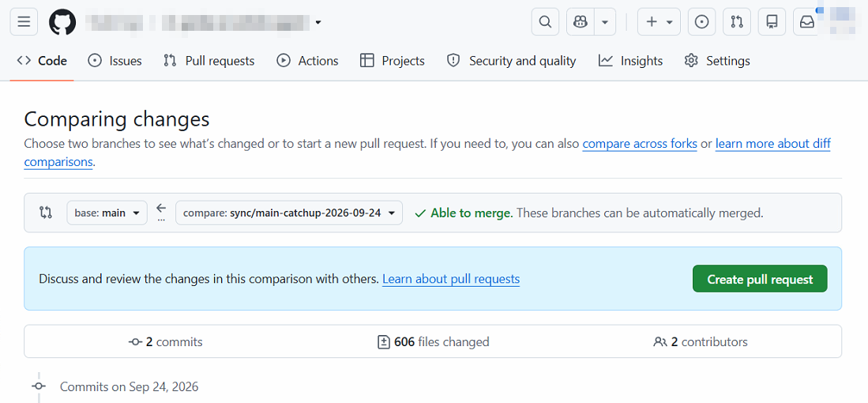Expand the plus create-new dropdown
The height and width of the screenshot is (403, 868).
click(659, 22)
